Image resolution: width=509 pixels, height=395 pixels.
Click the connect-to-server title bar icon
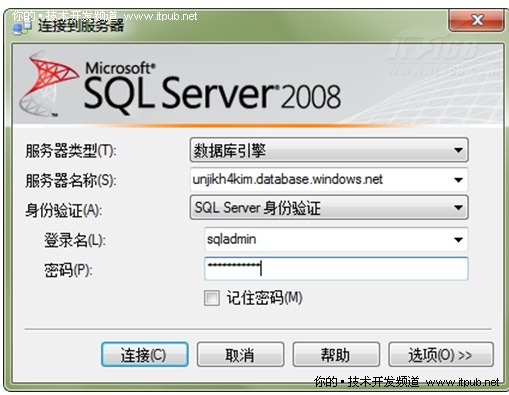click(x=22, y=27)
